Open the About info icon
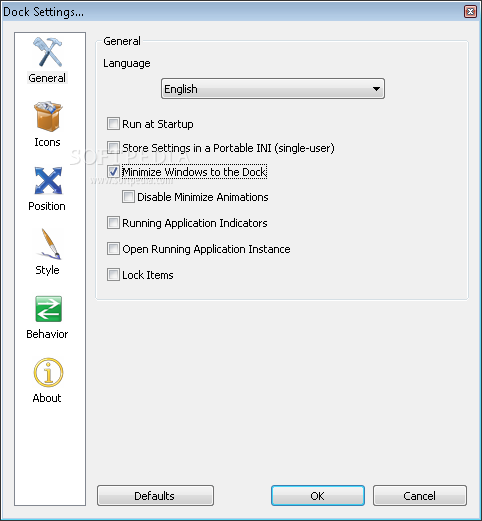The image size is (482, 521). coord(48,372)
